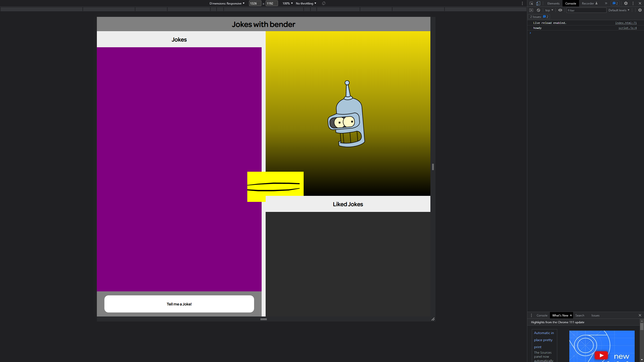Click the 2 Issues button

pyautogui.click(x=539, y=17)
